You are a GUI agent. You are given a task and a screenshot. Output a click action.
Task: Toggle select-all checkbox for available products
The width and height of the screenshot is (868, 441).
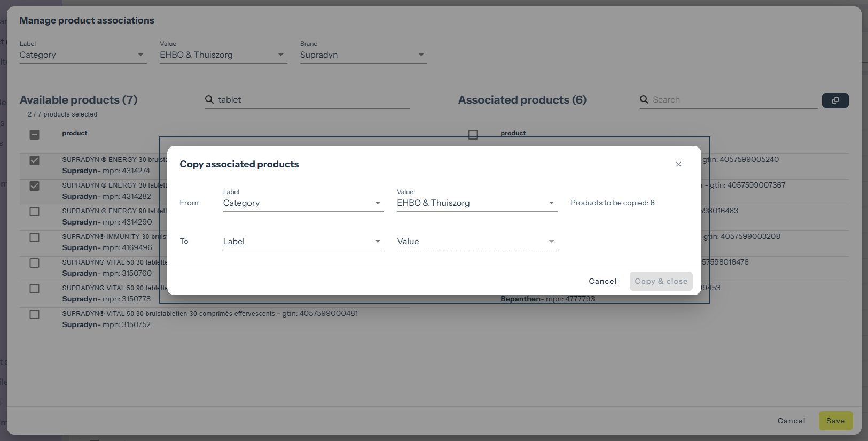coord(35,135)
